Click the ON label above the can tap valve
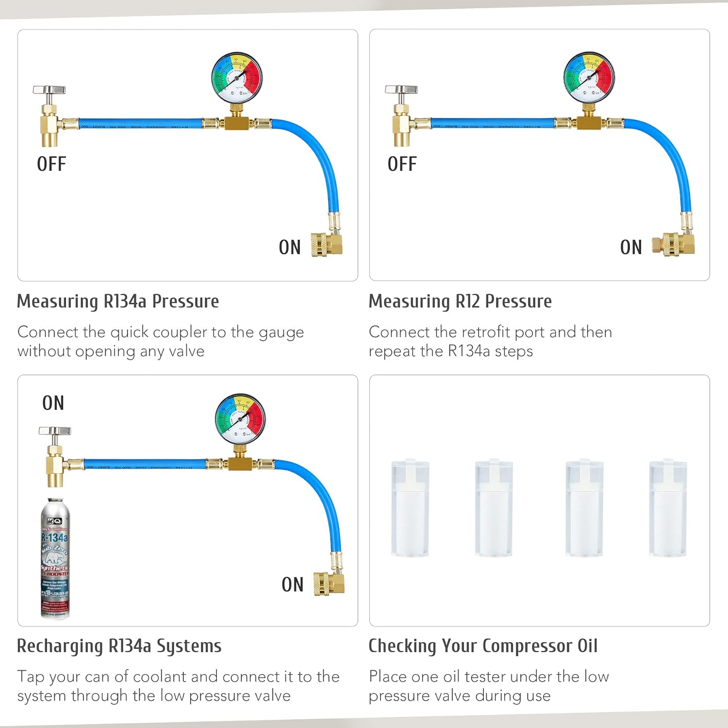Image resolution: width=728 pixels, height=728 pixels. (x=53, y=403)
